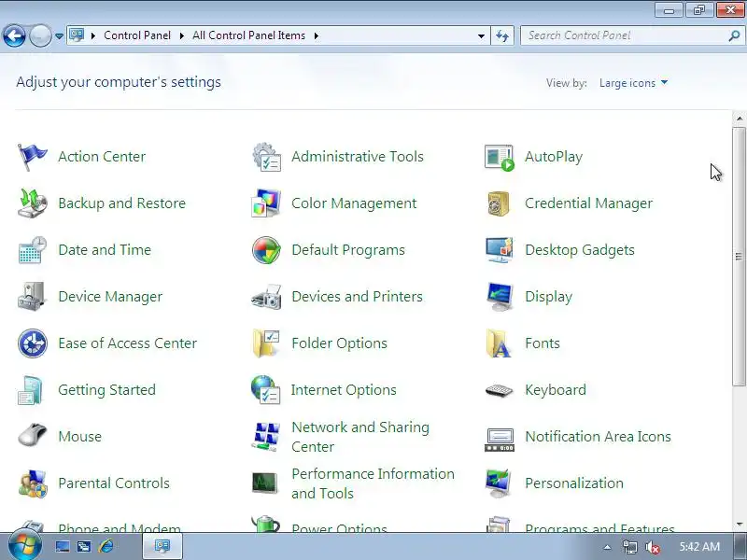The height and width of the screenshot is (560, 747).
Task: Open the Internet Options globe icon
Action: tap(266, 390)
